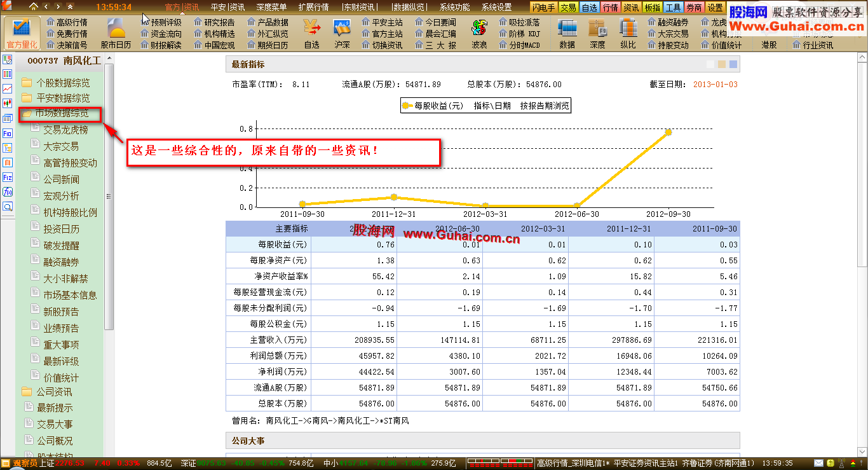Open the 系统设置 menu
The width and height of the screenshot is (868, 470).
497,8
